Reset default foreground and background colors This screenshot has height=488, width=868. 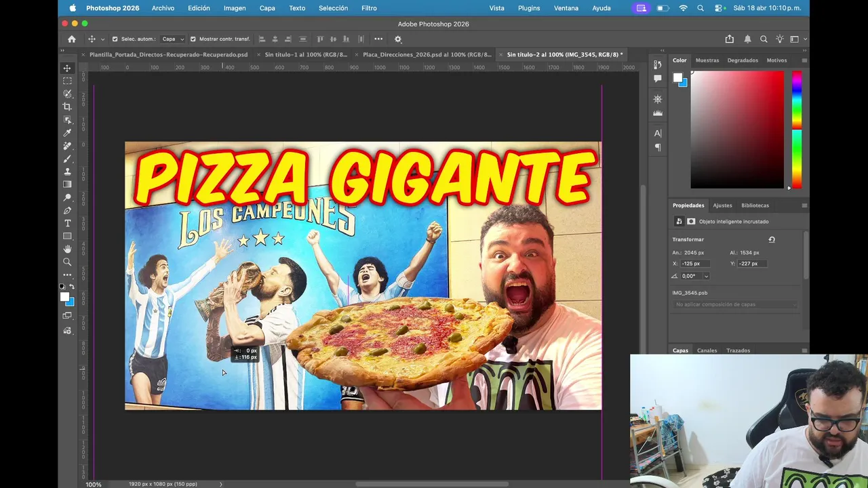pyautogui.click(x=62, y=287)
